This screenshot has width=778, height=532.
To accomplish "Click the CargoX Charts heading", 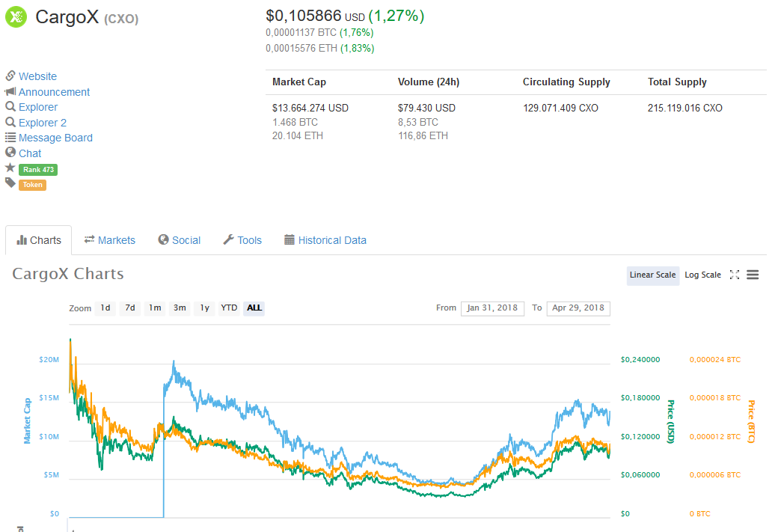I will click(68, 274).
